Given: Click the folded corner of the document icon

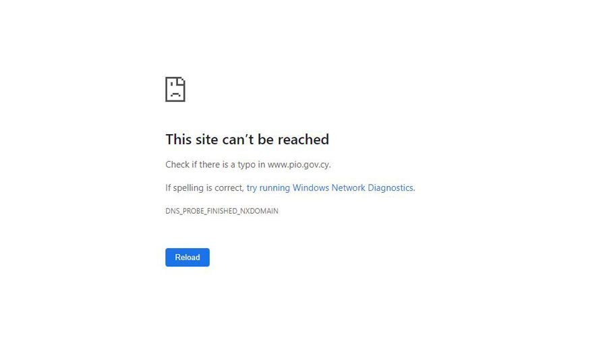Looking at the screenshot, I should click(181, 82).
